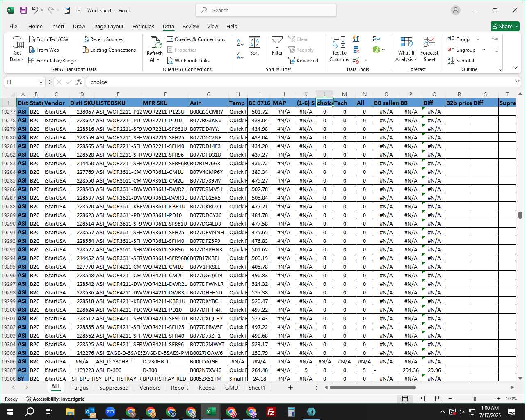
Task: Open the custom Sort dialog
Action: click(254, 46)
